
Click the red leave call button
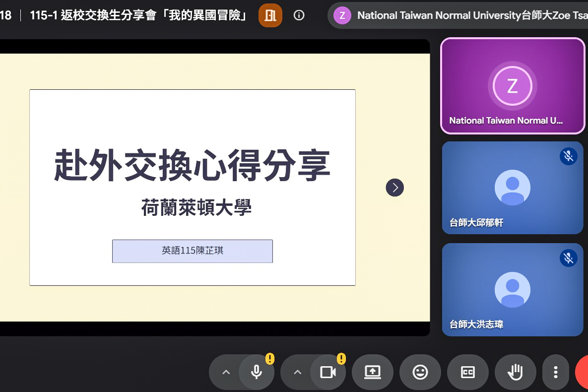pyautogui.click(x=582, y=373)
